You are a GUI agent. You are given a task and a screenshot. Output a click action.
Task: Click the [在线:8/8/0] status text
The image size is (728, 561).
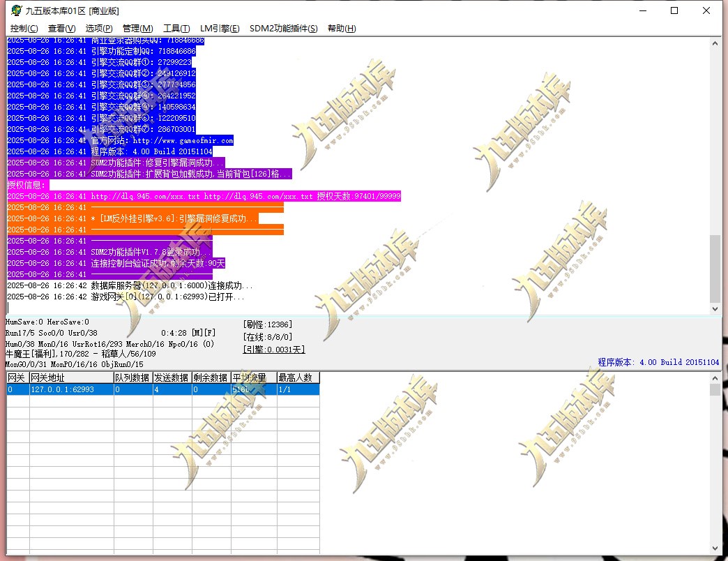(x=268, y=337)
